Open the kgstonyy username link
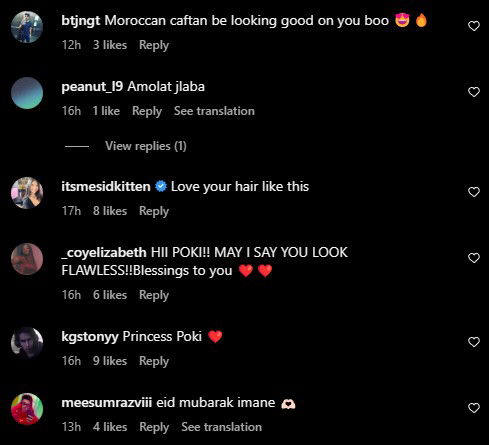The height and width of the screenshot is (445, 489). click(x=90, y=337)
